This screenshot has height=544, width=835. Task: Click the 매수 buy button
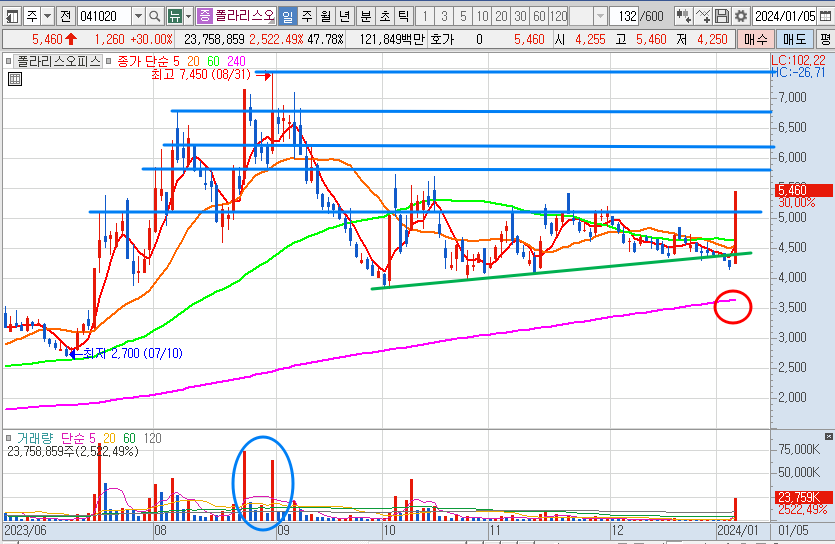coord(756,39)
